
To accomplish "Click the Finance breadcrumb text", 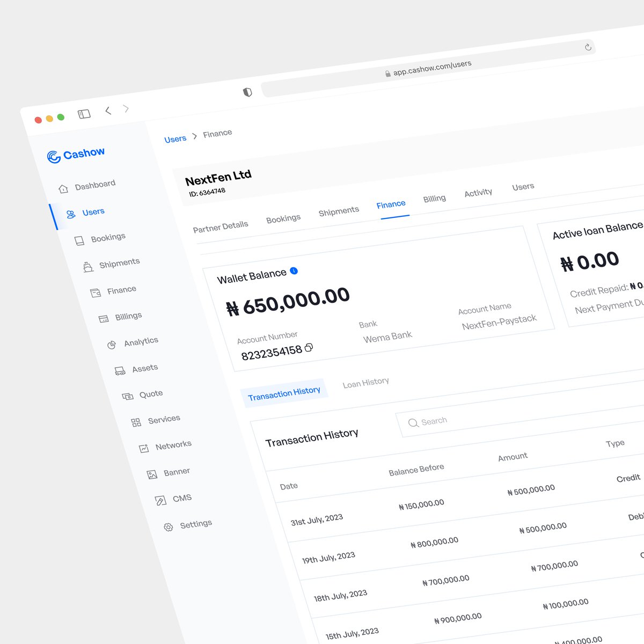I will click(x=217, y=134).
